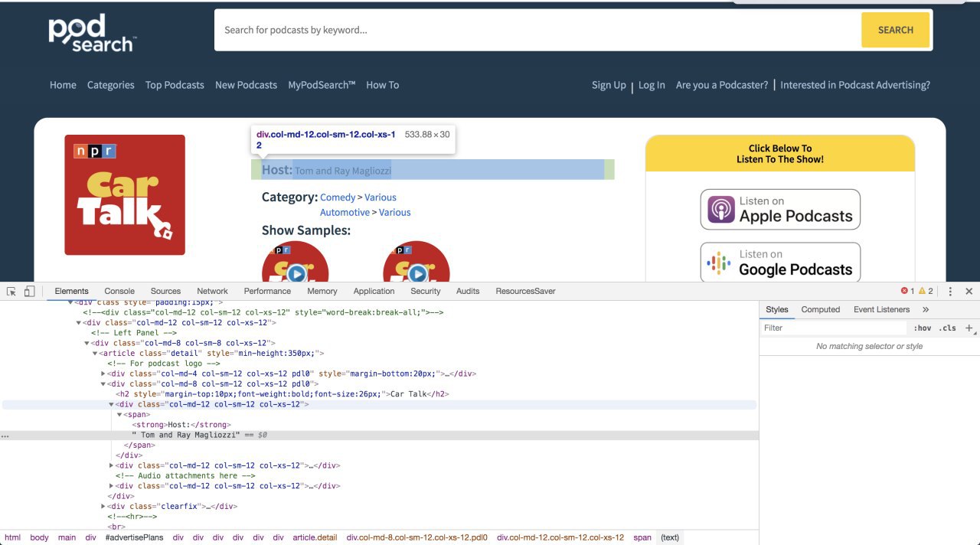Collapse the col-md-8 col-sm-8 div node

click(87, 344)
